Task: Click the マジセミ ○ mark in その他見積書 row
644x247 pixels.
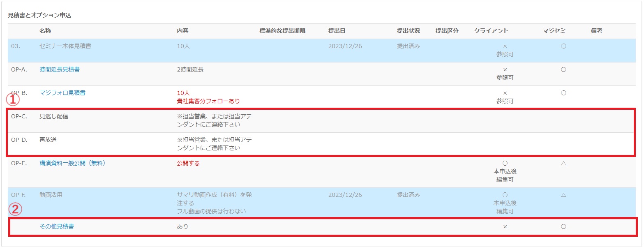Action: tap(563, 226)
